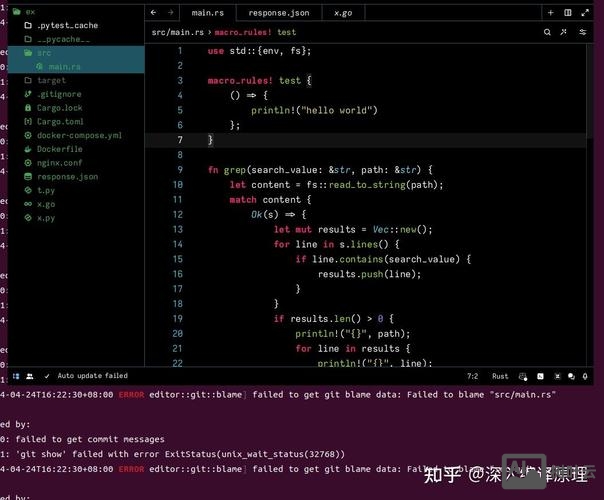
Task: Click the docker-compose.yml file icon
Action: click(28, 135)
